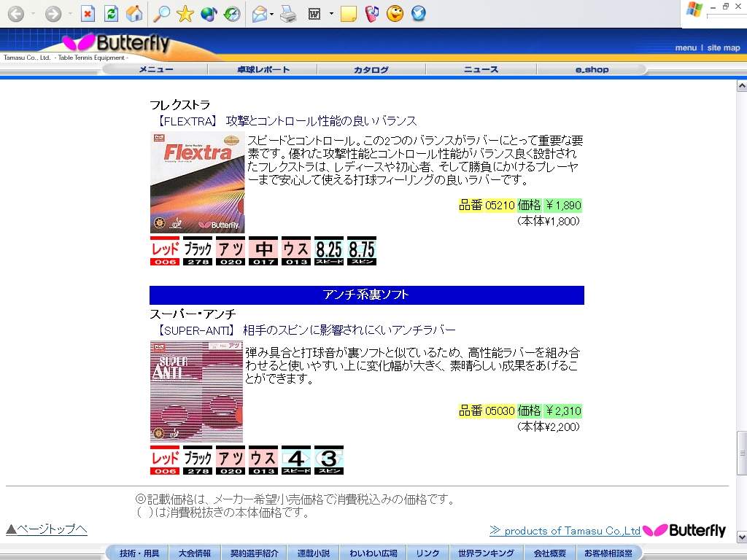747x560 pixels.
Task: Click Super Anti speed 4 badge
Action: coord(296,460)
